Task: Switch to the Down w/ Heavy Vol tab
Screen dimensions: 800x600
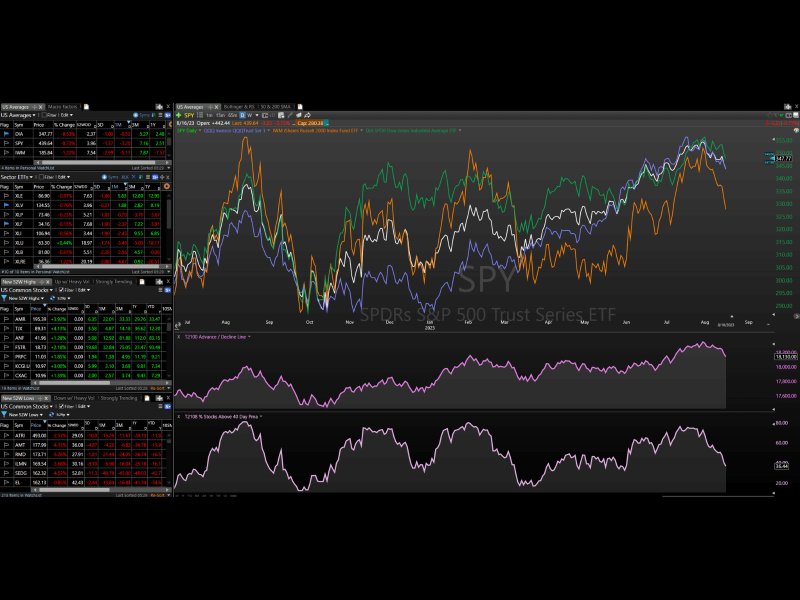Action: pyautogui.click(x=74, y=398)
